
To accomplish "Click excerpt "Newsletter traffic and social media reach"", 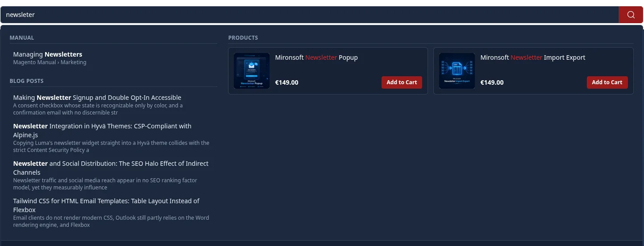I will pyautogui.click(x=105, y=184).
